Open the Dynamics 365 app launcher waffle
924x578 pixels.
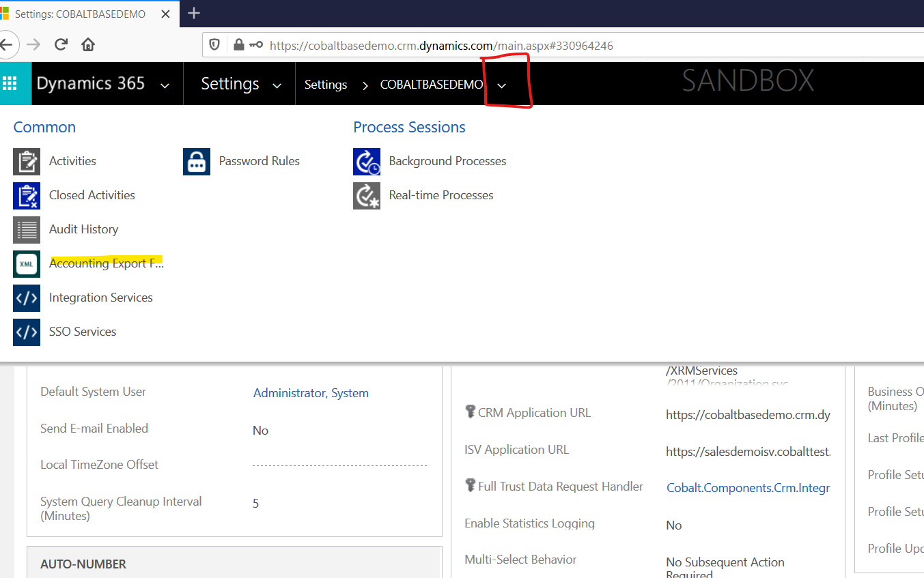point(10,84)
